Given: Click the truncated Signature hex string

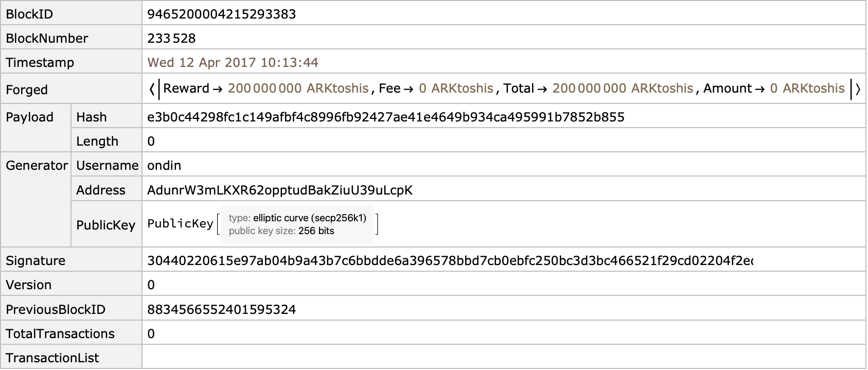Looking at the screenshot, I should (x=450, y=260).
